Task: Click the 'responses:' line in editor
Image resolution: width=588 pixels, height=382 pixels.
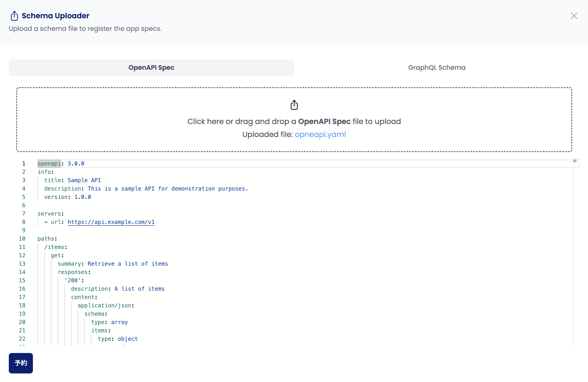Action: (x=74, y=272)
